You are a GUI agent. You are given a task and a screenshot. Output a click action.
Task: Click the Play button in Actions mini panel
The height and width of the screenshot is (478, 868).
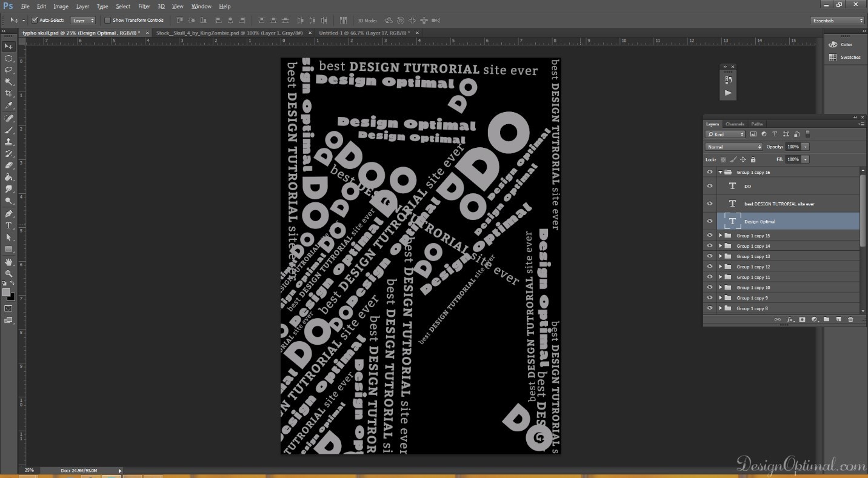(728, 93)
